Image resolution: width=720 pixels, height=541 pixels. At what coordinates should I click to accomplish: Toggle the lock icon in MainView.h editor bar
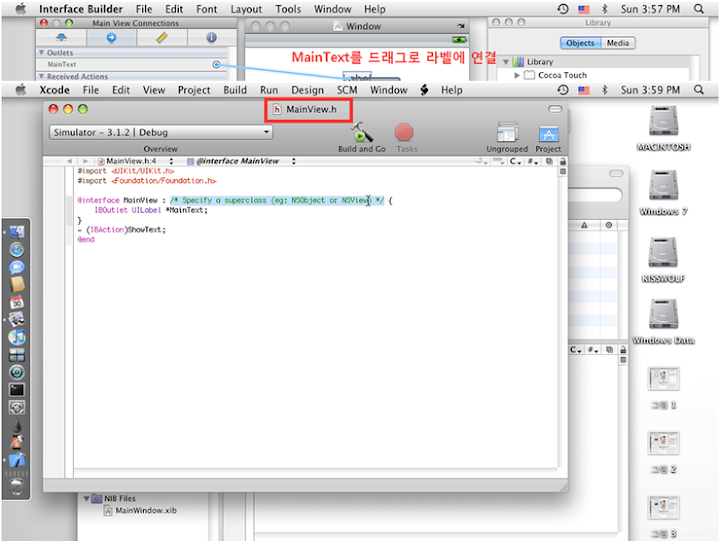click(x=563, y=161)
